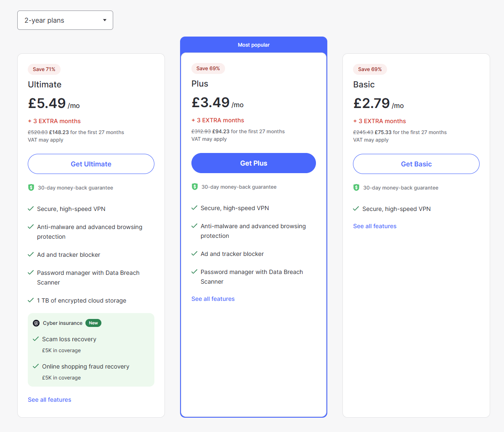This screenshot has width=504, height=432.
Task: Click the Basic plan title
Action: [x=364, y=84]
